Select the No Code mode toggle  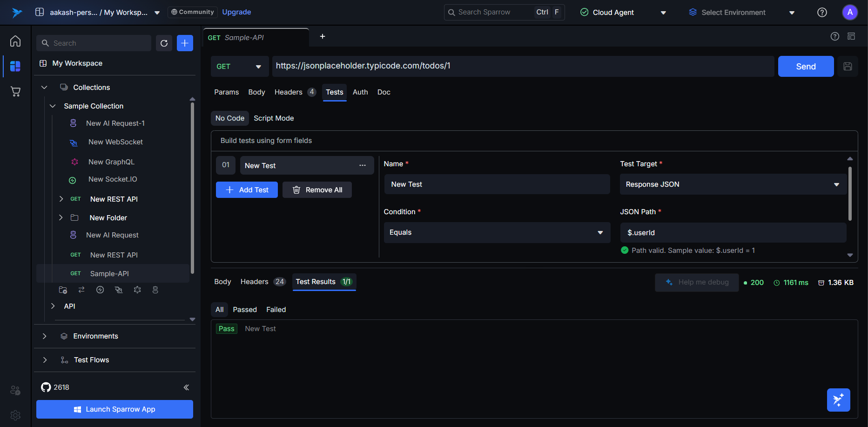pos(229,118)
